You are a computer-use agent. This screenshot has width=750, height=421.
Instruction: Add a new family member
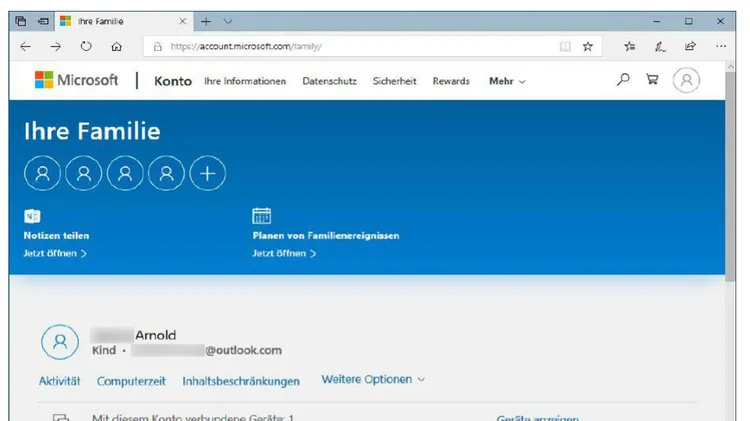click(208, 173)
